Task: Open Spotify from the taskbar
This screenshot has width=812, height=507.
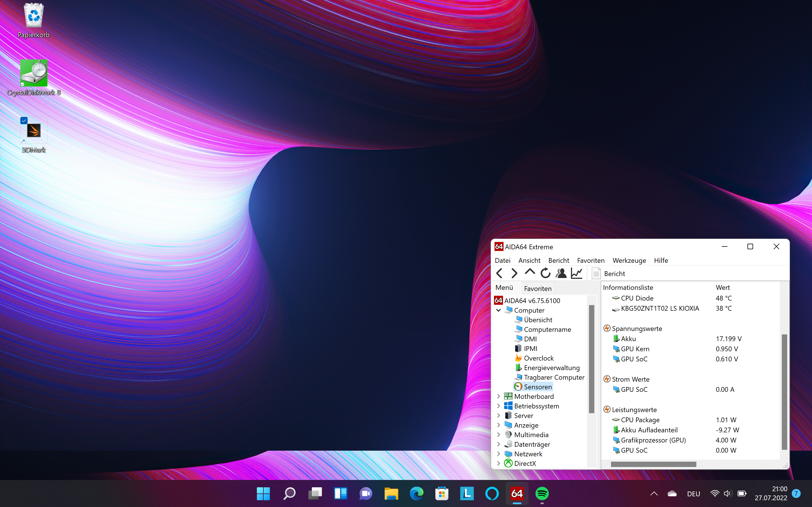Action: (x=542, y=493)
